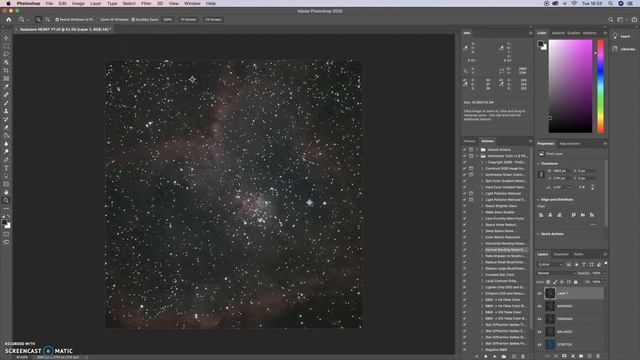This screenshot has width=640, height=360.
Task: Select the document tab for the HEART file
Action: pos(65,29)
